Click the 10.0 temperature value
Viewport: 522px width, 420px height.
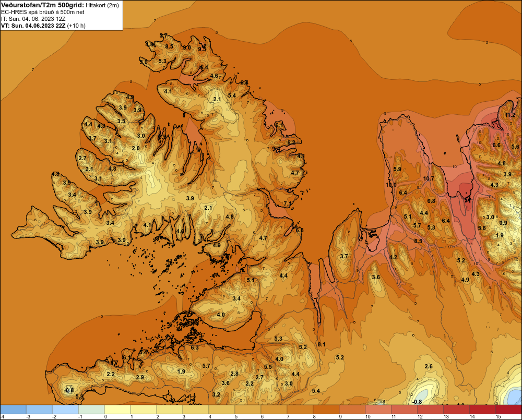pos(391,185)
